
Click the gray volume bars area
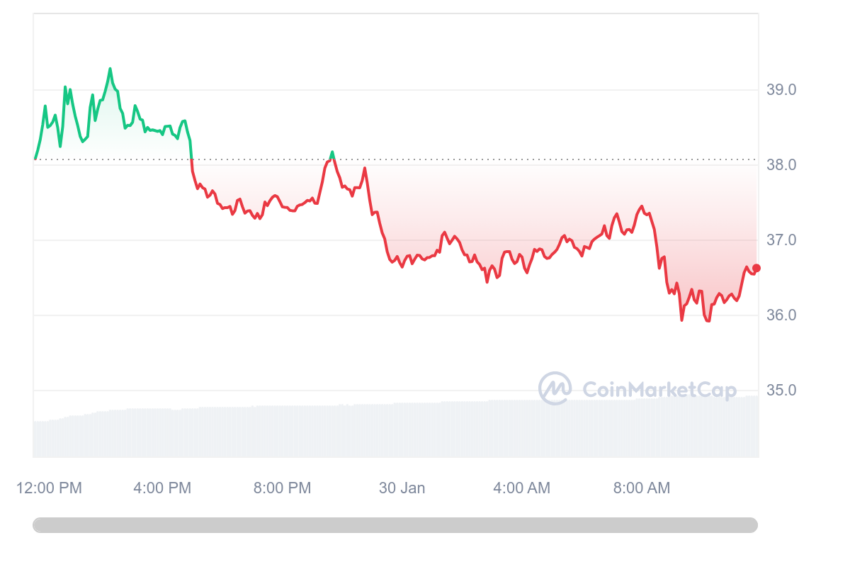pyautogui.click(x=396, y=431)
